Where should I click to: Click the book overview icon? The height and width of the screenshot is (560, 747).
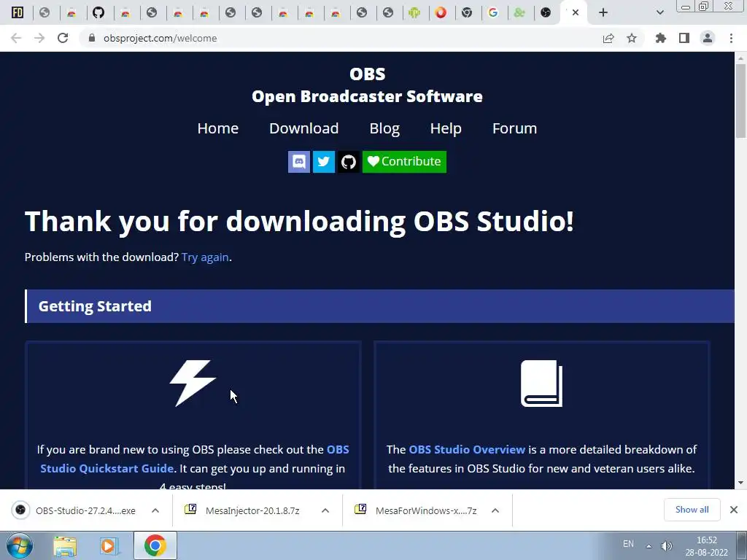point(542,384)
